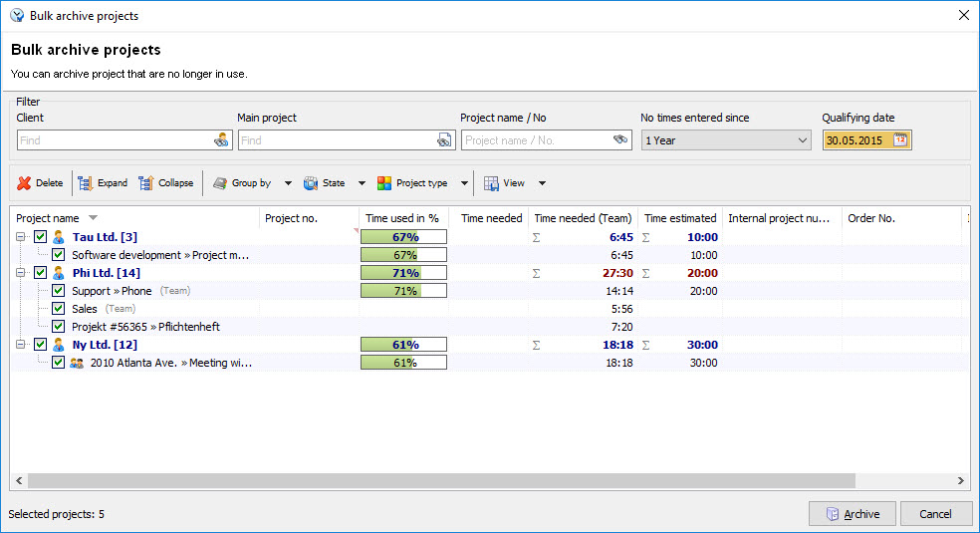Uncheck the Projekt #56365 Pflichtenheft checkbox
980x533 pixels.
point(59,327)
